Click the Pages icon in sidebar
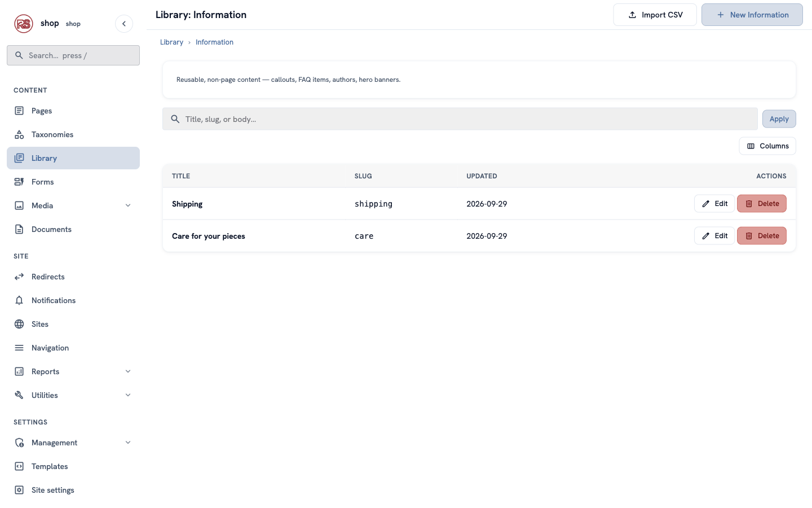The height and width of the screenshot is (508, 812). [x=19, y=111]
